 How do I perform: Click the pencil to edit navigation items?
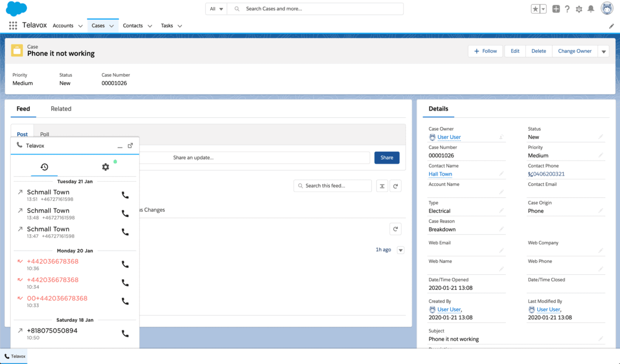(x=612, y=26)
